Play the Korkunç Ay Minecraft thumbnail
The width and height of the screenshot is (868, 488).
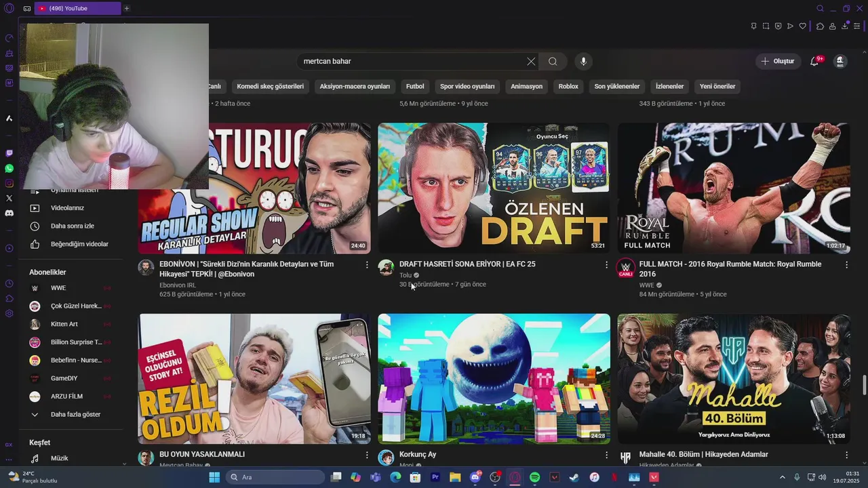(494, 379)
